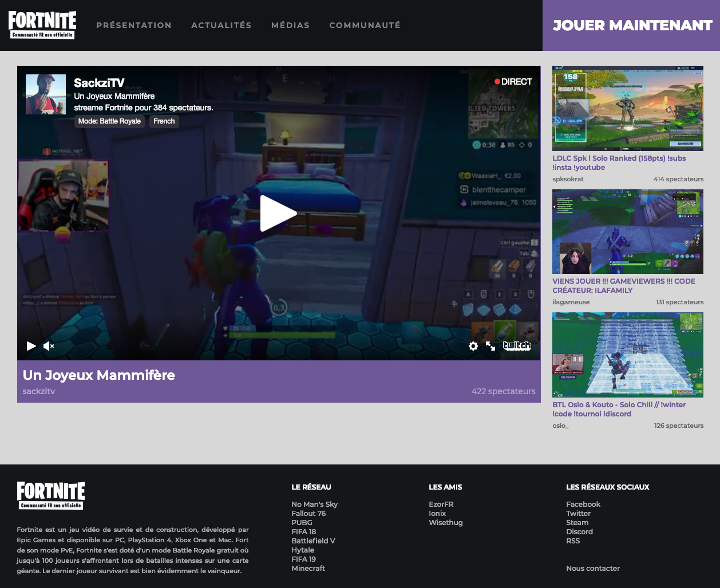The image size is (720, 588).
Task: Click the Un Joyeux Mammifère stream title
Action: coord(99,375)
